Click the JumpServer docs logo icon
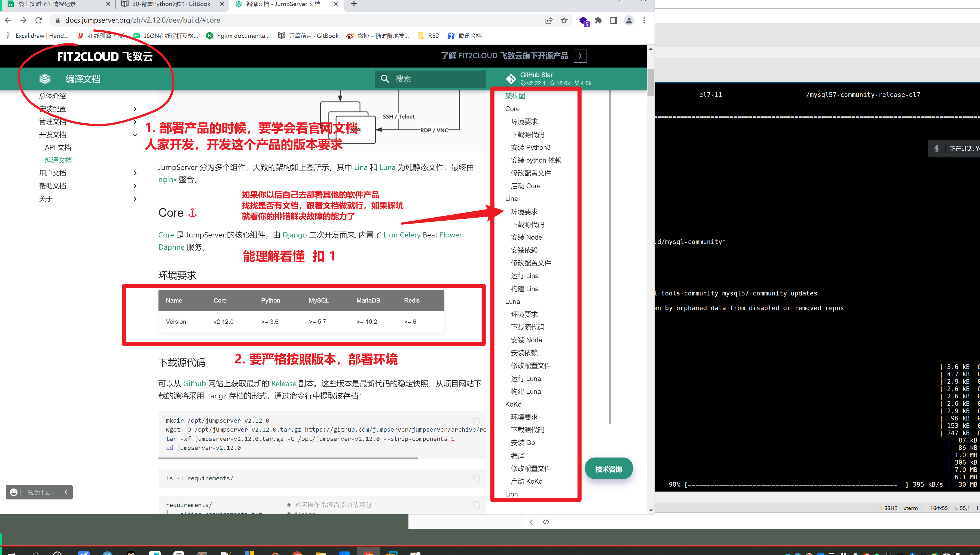 (45, 79)
